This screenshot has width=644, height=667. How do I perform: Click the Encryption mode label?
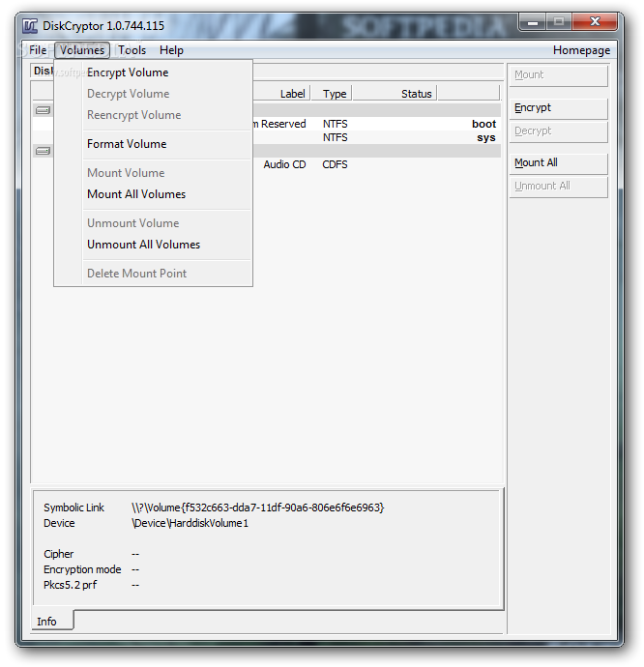coord(82,569)
